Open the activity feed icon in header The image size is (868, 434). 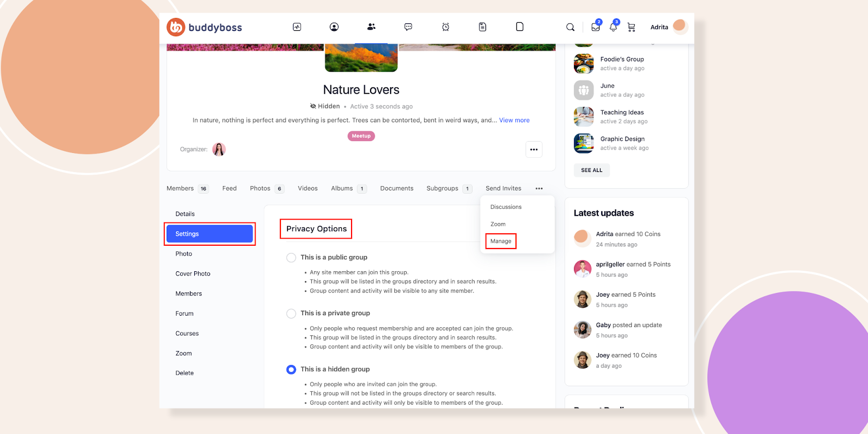pos(297,27)
